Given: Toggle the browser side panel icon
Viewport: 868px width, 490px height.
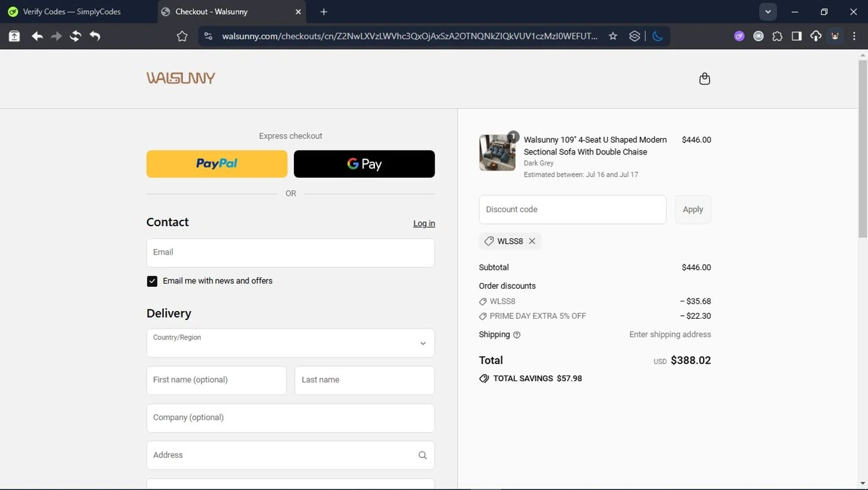Looking at the screenshot, I should (x=796, y=36).
